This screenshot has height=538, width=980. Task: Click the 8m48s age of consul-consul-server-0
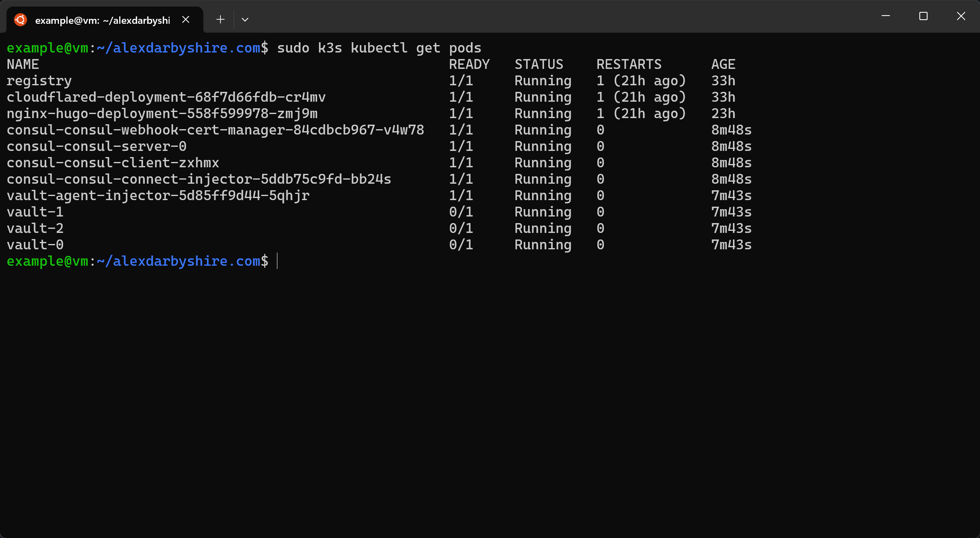(732, 146)
